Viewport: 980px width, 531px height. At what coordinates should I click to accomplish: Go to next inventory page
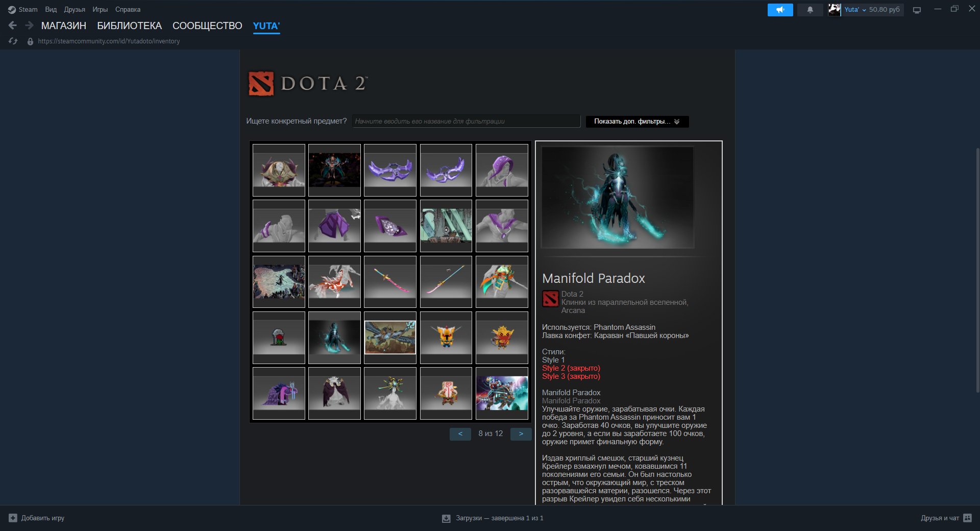pos(521,433)
